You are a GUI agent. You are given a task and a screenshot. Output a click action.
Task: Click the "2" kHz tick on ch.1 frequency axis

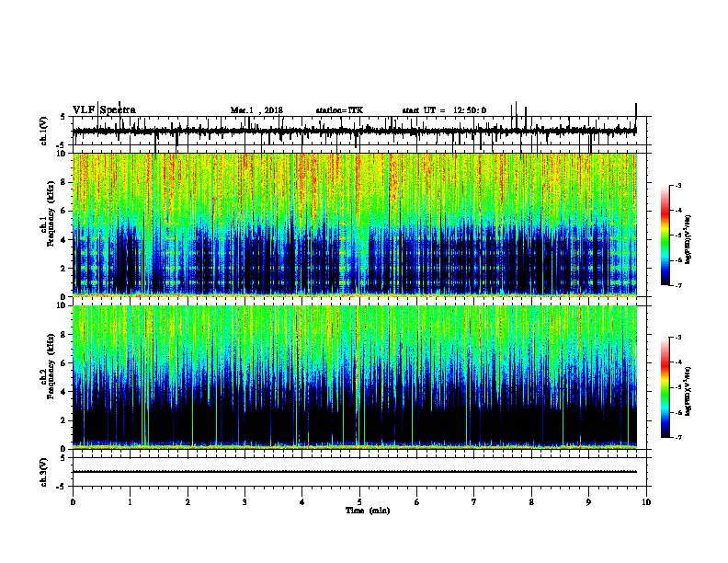point(64,269)
